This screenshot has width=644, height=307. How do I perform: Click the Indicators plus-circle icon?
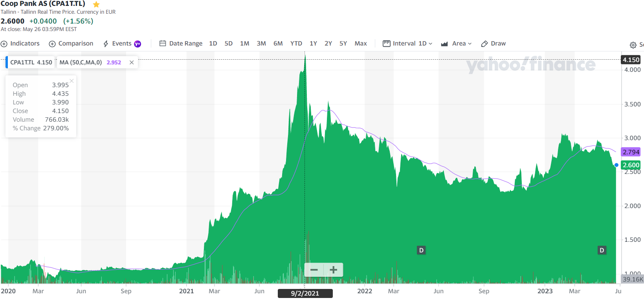click(4, 44)
